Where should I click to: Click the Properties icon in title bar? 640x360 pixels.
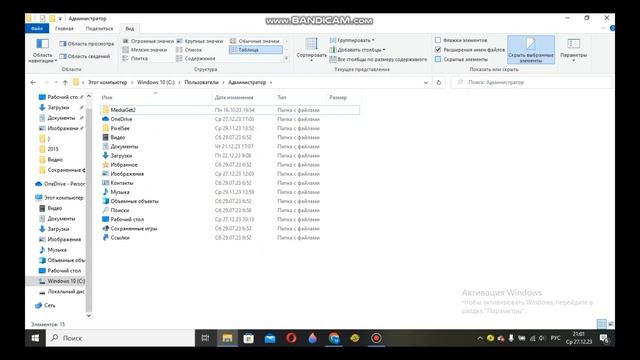point(42,18)
